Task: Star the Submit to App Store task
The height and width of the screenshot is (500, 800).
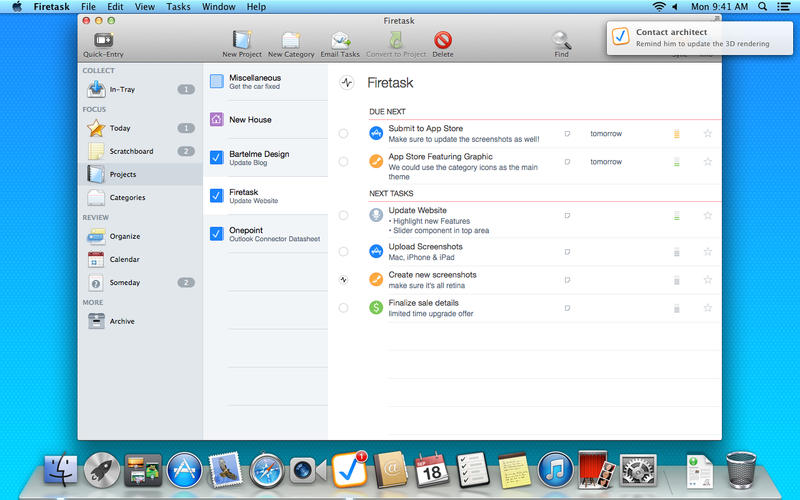Action: pos(707,133)
